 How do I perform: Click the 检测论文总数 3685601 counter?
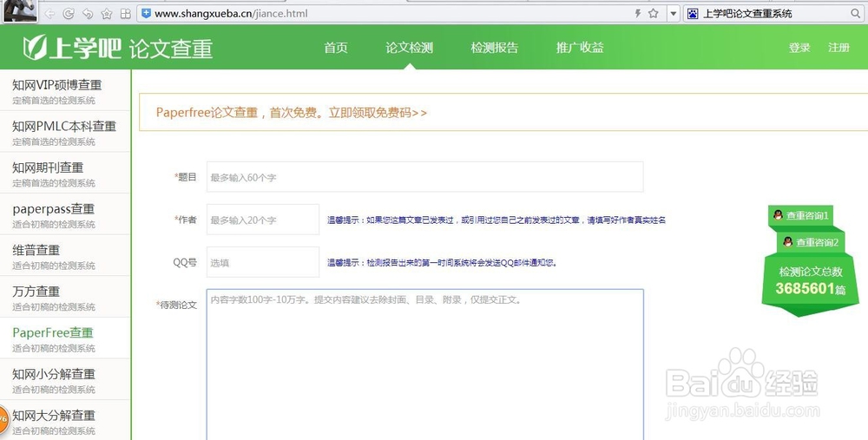tap(811, 280)
